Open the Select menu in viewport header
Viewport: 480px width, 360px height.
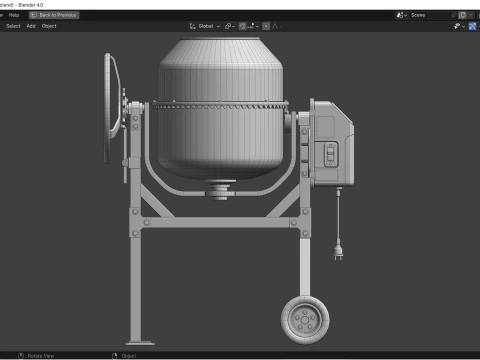[x=13, y=26]
